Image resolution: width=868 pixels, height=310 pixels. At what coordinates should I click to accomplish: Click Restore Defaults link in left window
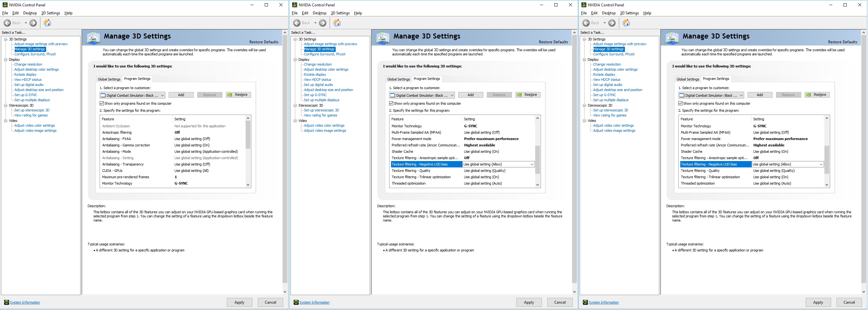264,42
